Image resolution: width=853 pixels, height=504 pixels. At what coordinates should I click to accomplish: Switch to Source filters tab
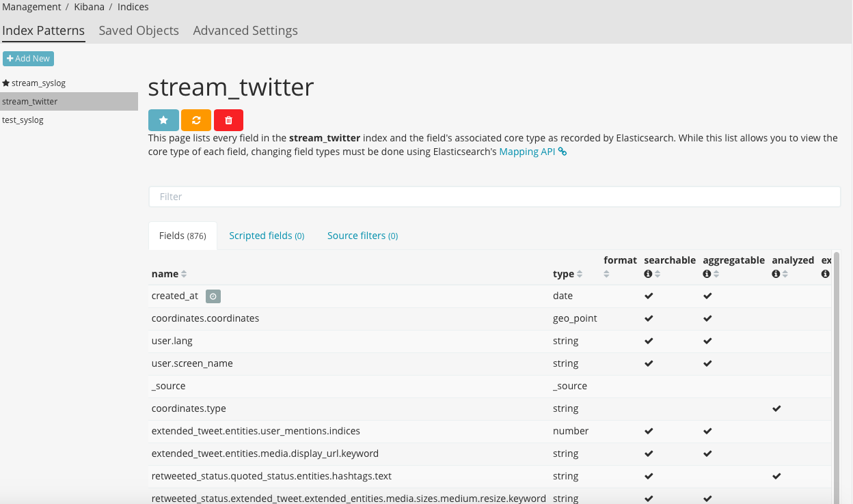pos(362,236)
